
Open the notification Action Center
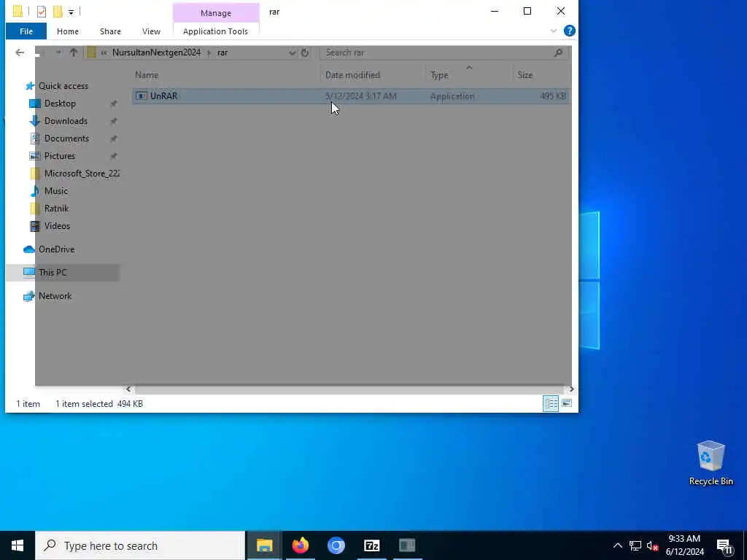click(x=724, y=546)
